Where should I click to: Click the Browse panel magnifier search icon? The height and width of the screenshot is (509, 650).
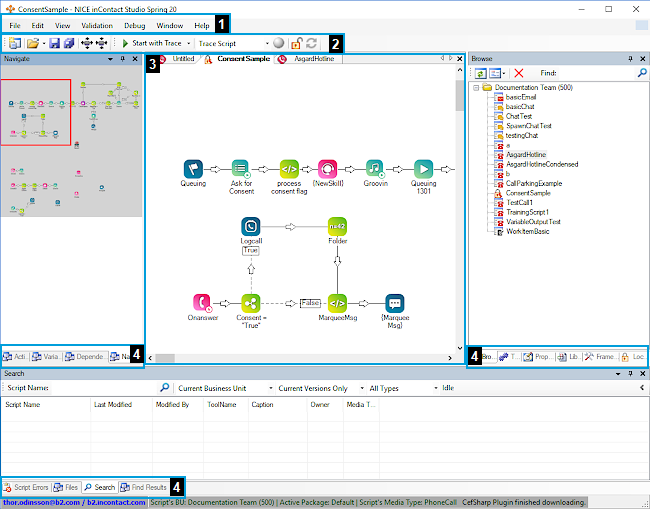pyautogui.click(x=641, y=73)
